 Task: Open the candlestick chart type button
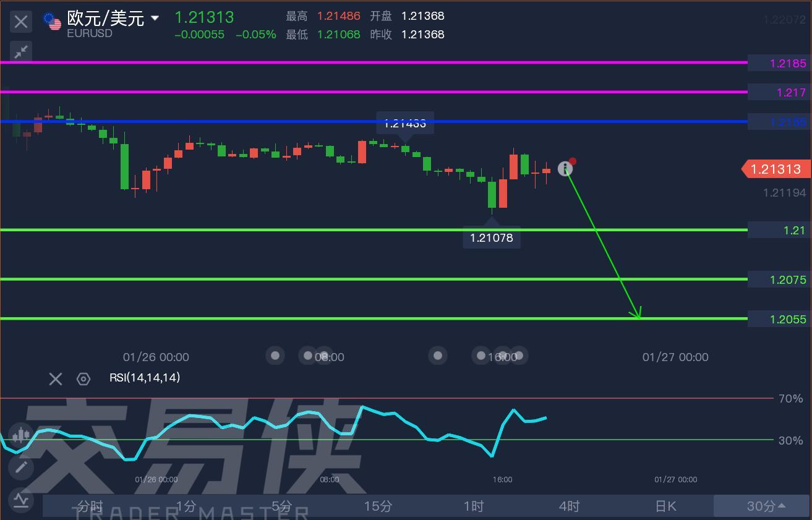tap(21, 435)
